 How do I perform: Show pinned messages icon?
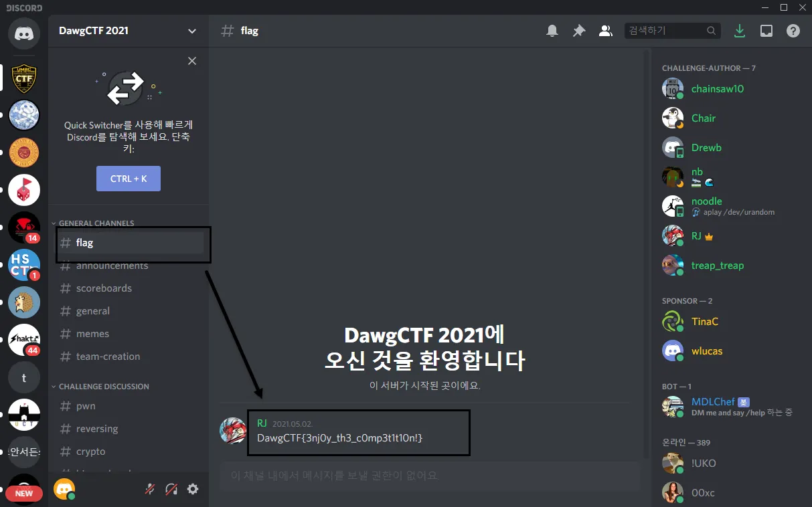pyautogui.click(x=579, y=31)
